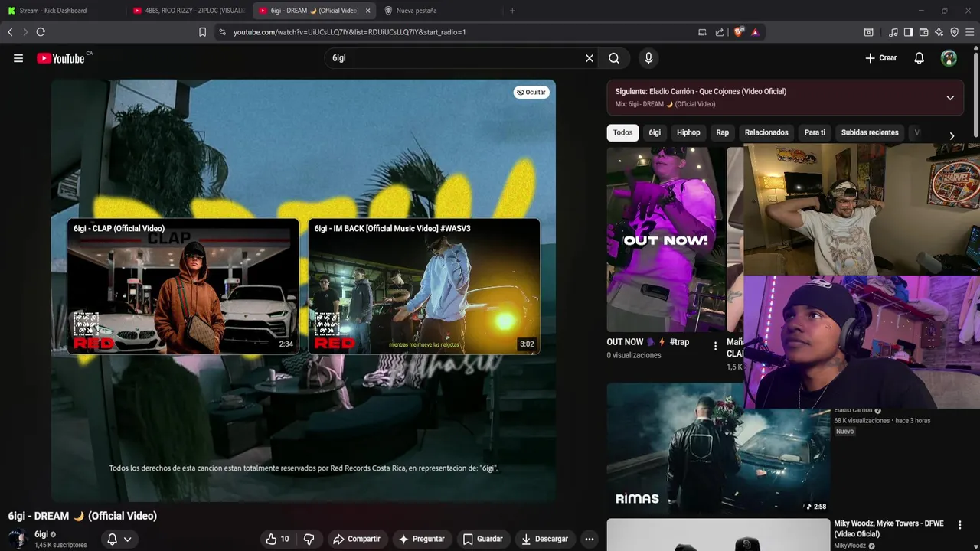Screen dimensions: 980x551
Task: Select the Hiphop filter chip
Action: (688, 132)
